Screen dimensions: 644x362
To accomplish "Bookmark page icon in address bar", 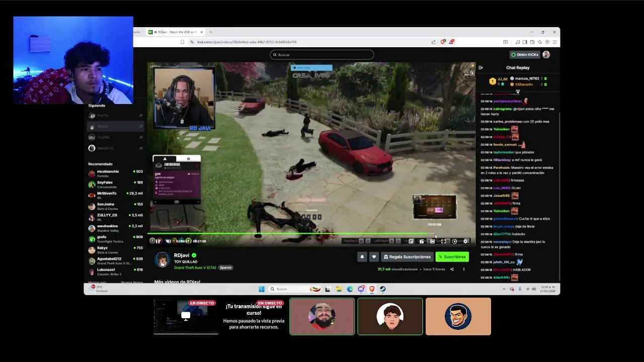I will [x=182, y=42].
